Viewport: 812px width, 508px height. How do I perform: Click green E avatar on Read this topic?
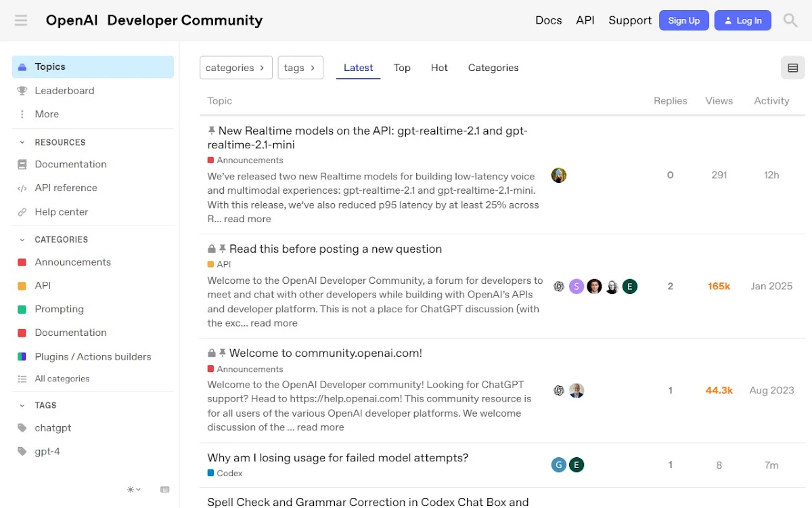click(x=630, y=287)
